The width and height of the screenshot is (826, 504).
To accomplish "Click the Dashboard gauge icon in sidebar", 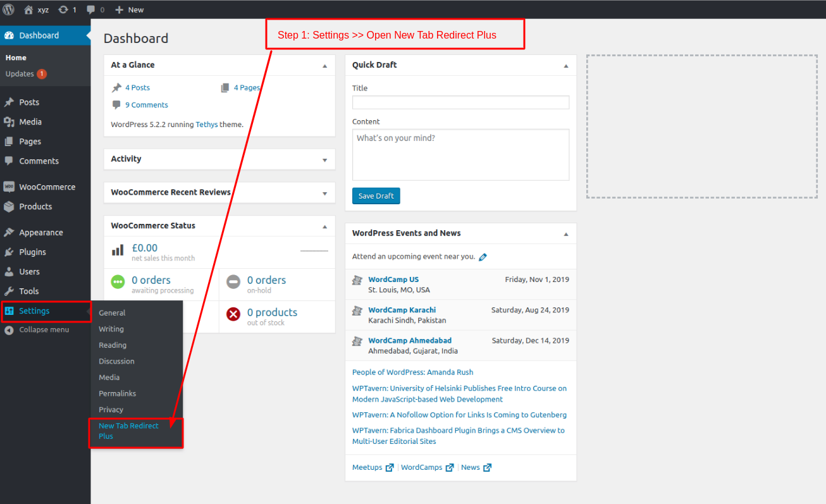I will [9, 35].
